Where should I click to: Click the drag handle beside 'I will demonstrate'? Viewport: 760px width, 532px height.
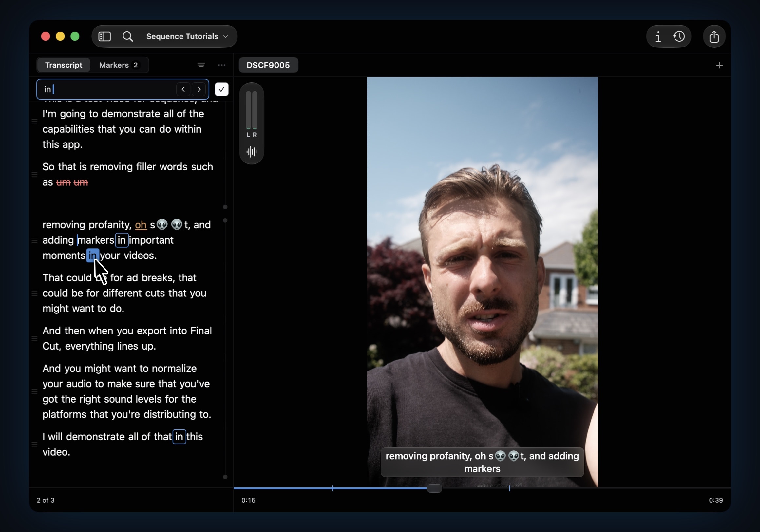point(34,444)
